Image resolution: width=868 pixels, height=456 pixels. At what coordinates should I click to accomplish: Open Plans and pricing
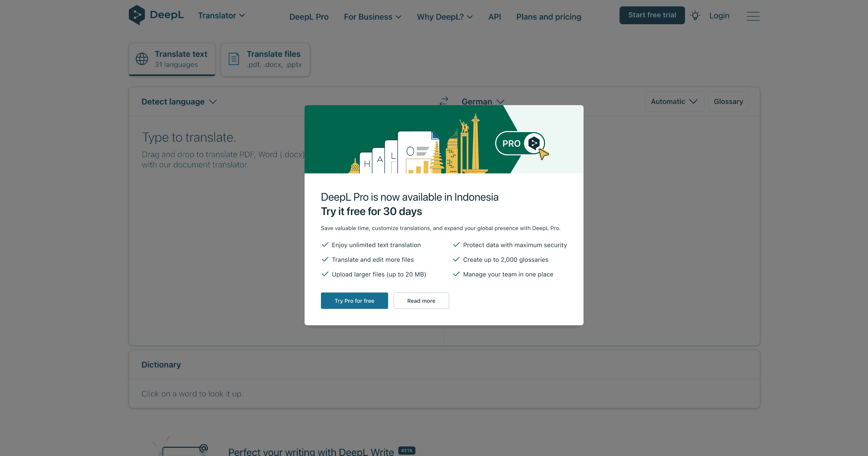(549, 17)
